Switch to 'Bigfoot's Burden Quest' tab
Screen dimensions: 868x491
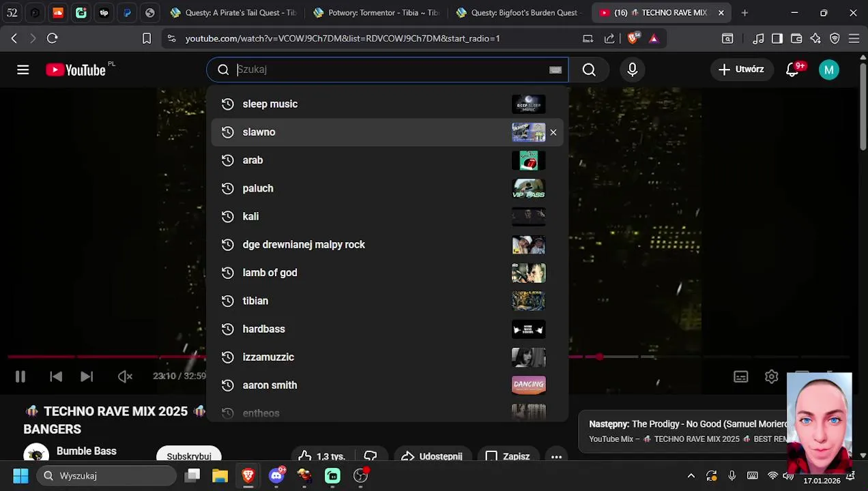(519, 12)
